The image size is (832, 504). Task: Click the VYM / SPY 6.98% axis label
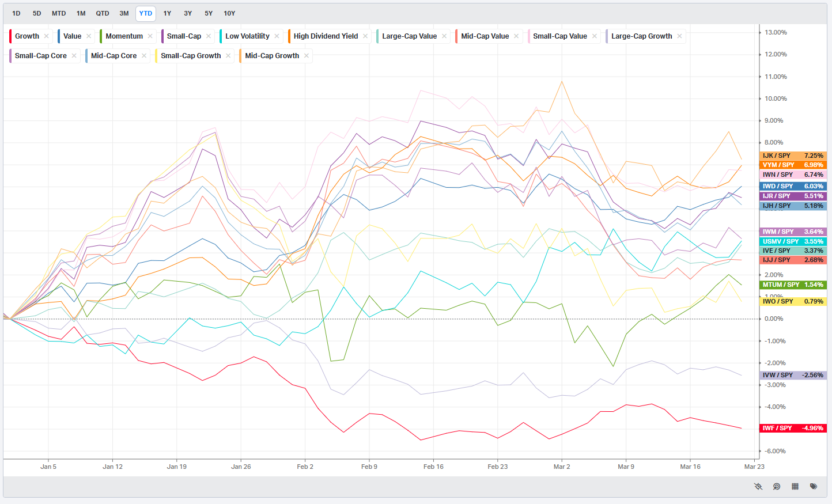coord(793,165)
